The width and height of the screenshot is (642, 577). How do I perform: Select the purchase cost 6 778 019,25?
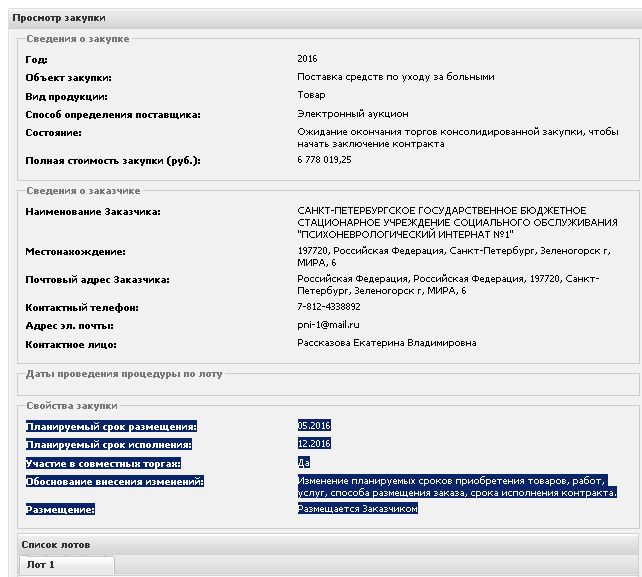[x=324, y=160]
